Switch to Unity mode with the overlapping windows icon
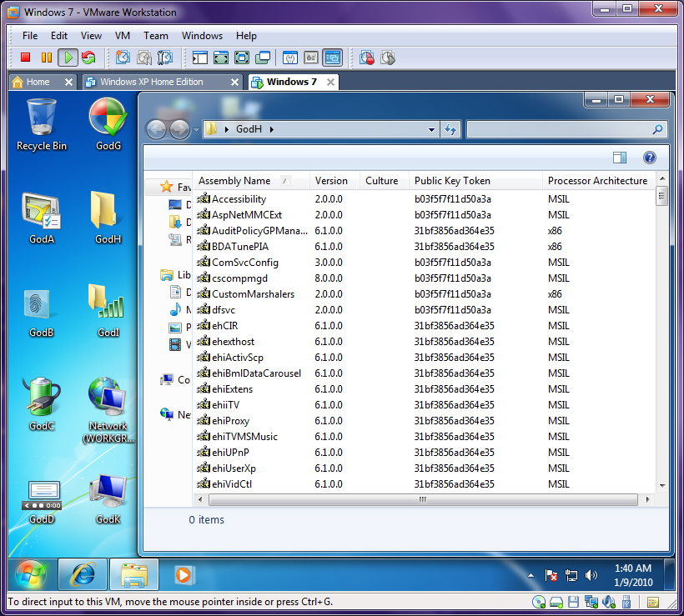Screen dimensions: 684x616 [263, 58]
